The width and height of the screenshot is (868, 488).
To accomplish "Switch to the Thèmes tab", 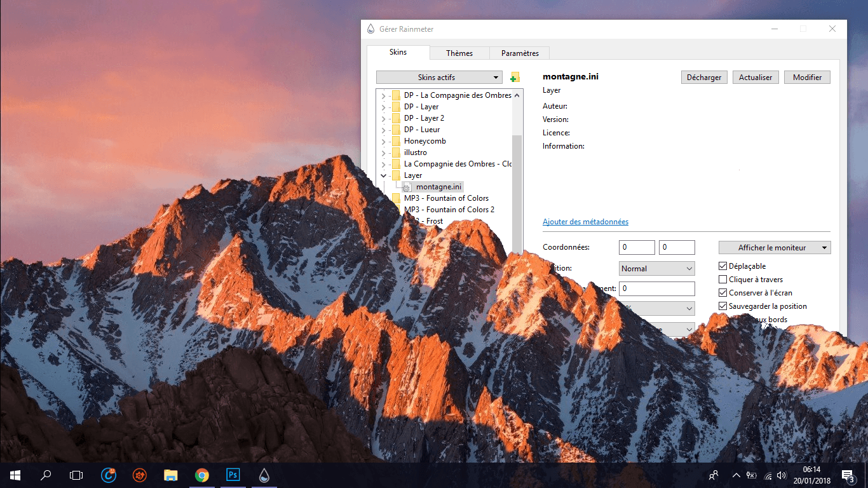I will pyautogui.click(x=459, y=53).
